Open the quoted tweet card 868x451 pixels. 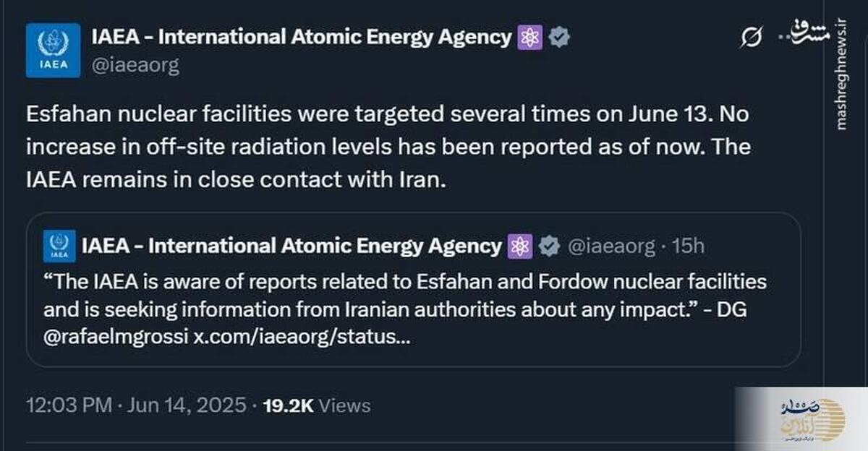[x=414, y=289]
